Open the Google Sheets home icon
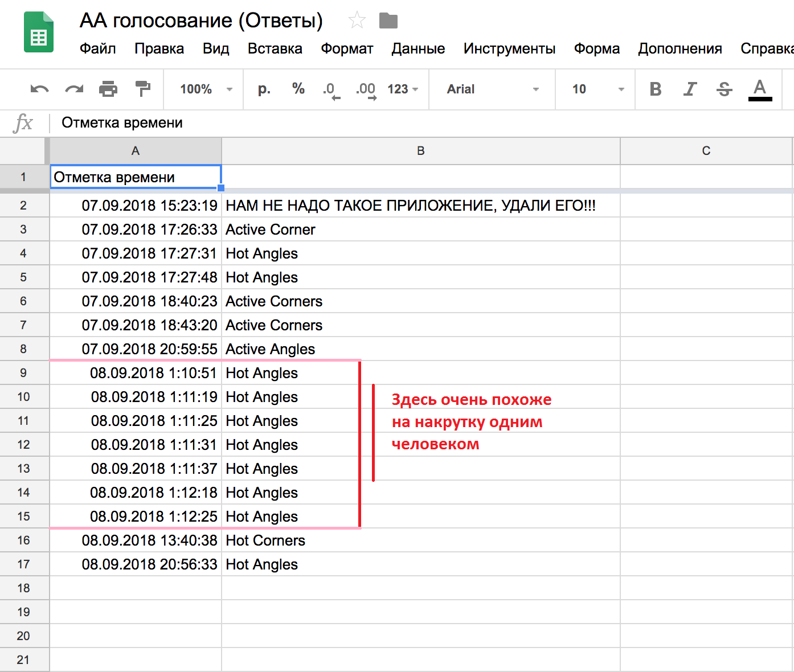 39,32
